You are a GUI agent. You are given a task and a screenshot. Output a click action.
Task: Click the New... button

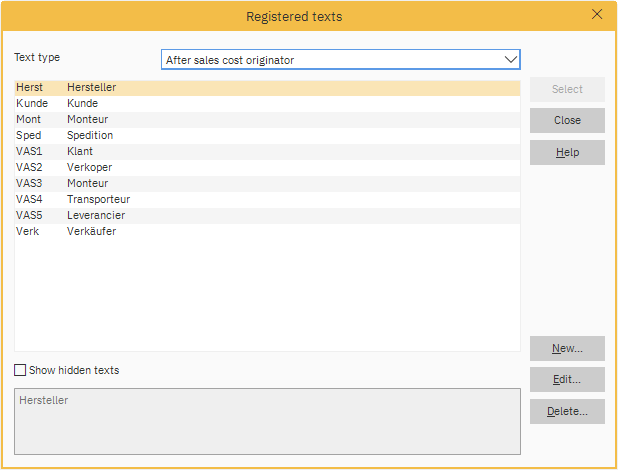[567, 349]
